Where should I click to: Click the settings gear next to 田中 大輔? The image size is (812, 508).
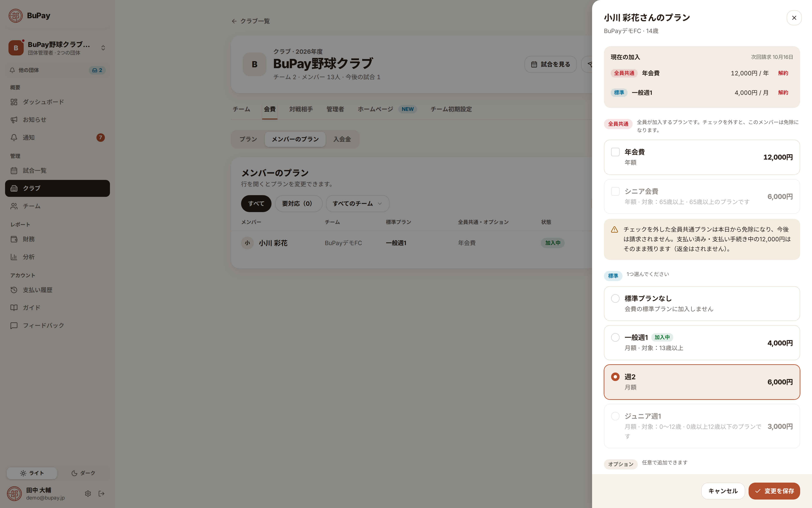88,494
